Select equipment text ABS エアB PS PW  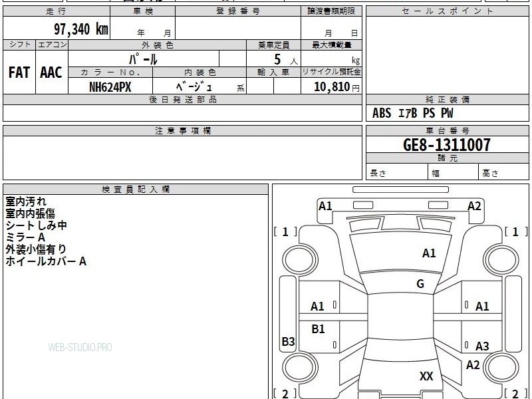tap(412, 113)
